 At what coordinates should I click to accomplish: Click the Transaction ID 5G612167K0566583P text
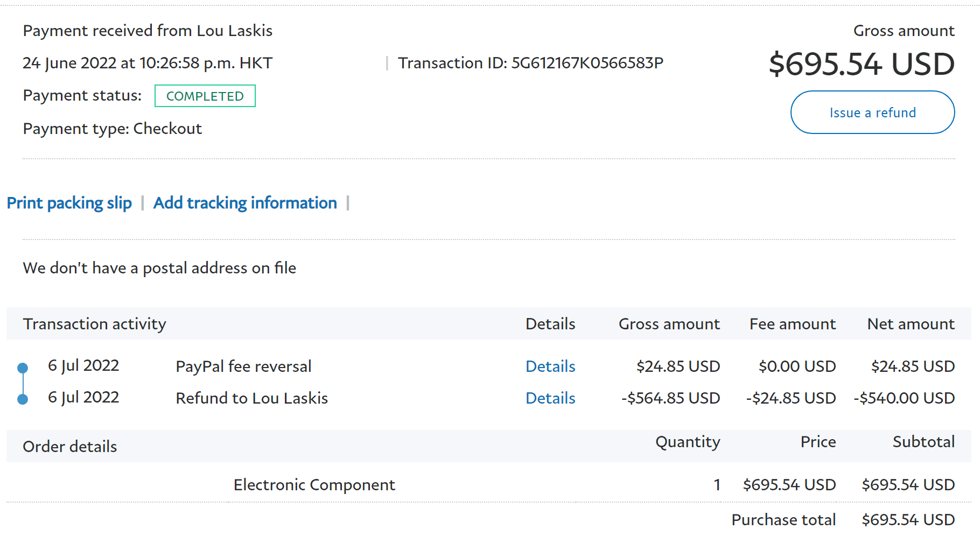pos(530,63)
